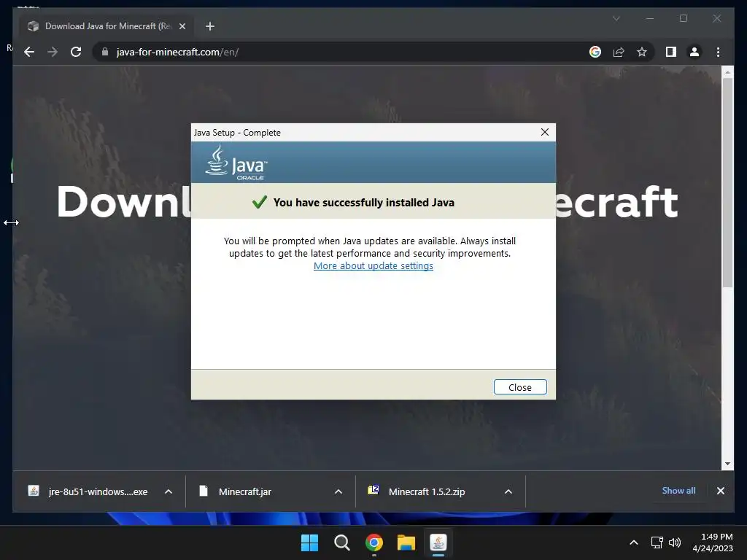Expand options for the Minecraft.jar download
The width and height of the screenshot is (747, 560).
pos(338,491)
